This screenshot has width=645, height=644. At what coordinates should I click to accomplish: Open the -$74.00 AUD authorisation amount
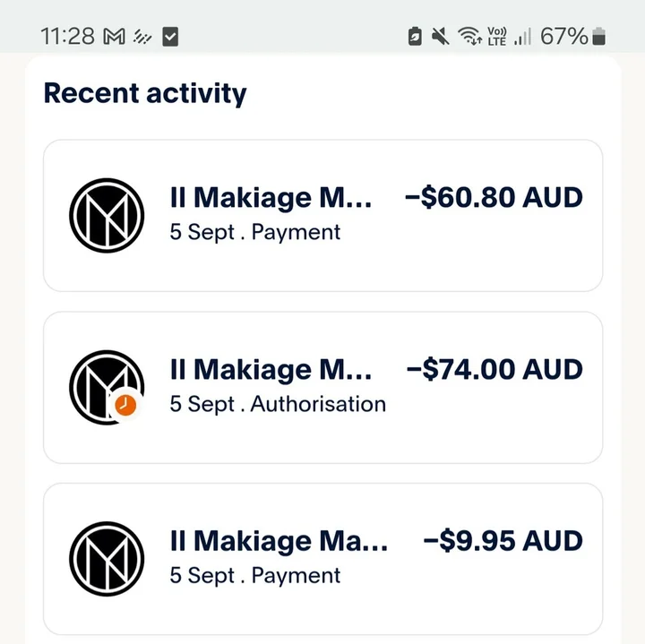pos(494,369)
